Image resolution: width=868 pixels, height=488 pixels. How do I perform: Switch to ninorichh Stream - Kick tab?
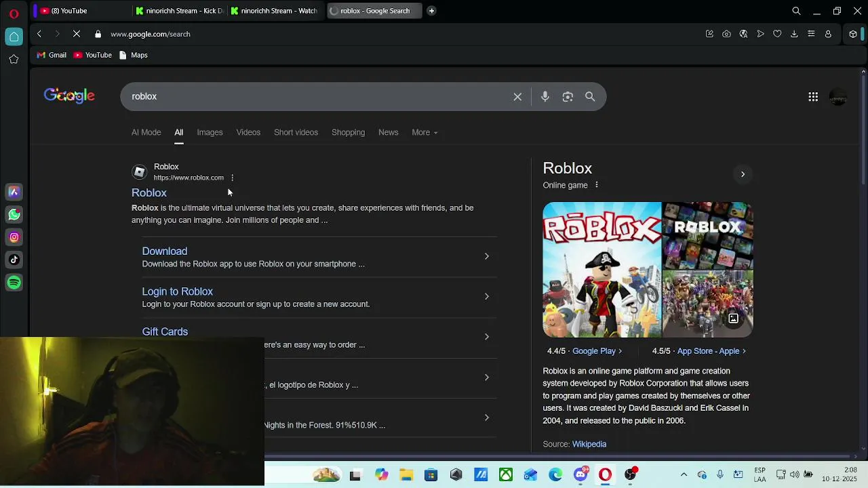[179, 11]
